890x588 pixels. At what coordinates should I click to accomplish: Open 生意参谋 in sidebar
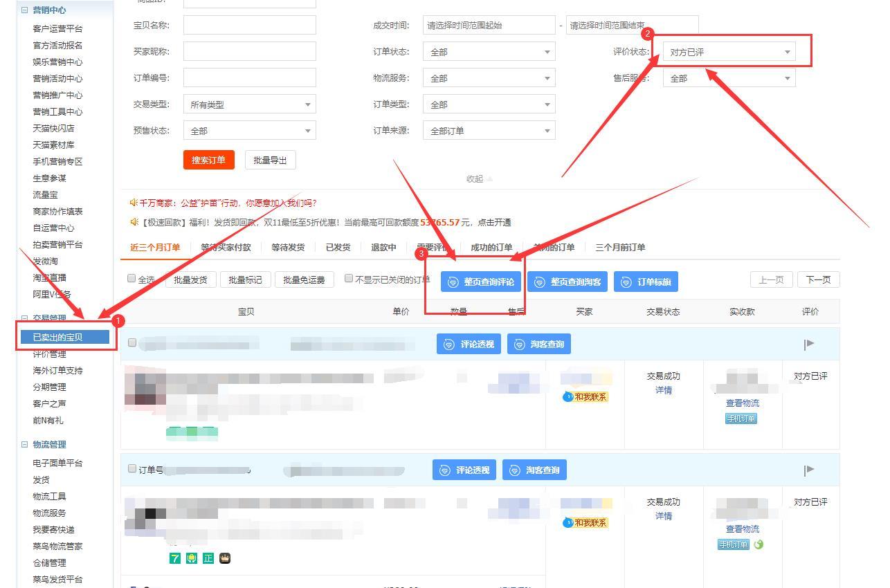(x=49, y=178)
